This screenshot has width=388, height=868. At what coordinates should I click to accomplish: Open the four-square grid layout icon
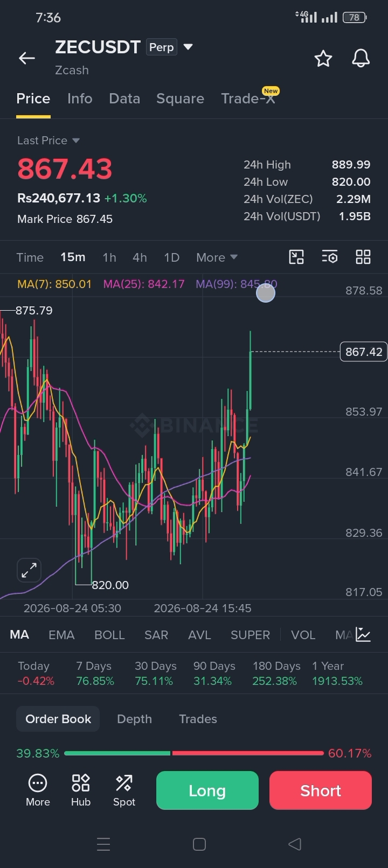[x=363, y=257]
